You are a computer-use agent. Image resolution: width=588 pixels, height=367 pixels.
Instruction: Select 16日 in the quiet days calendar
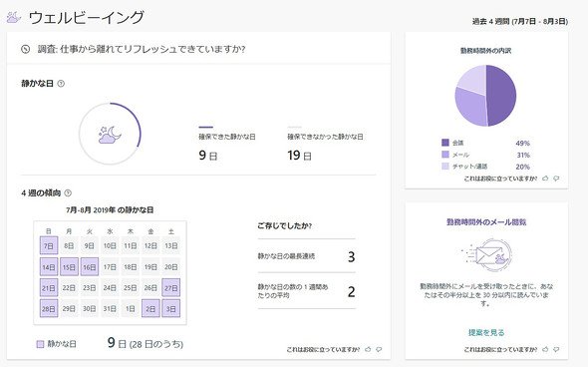tap(90, 267)
